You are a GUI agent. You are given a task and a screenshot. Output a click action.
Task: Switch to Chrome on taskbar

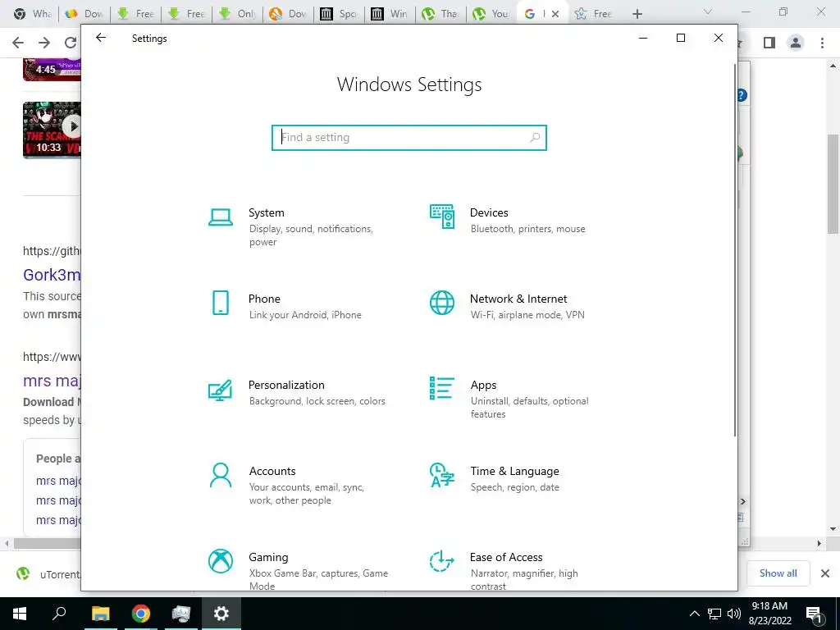point(141,614)
